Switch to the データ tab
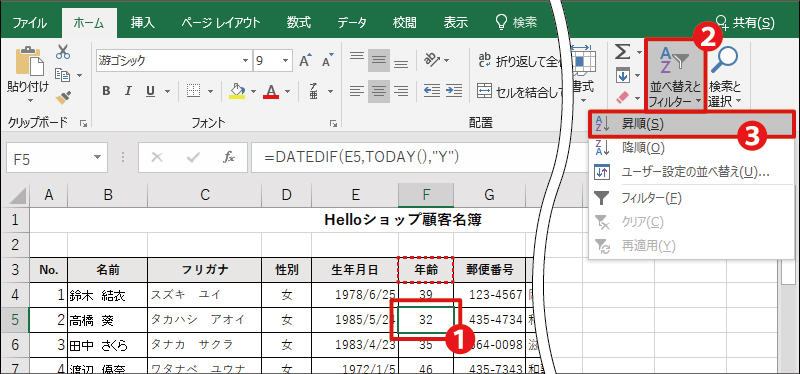Screen dimensions: 800x374 pos(352,23)
